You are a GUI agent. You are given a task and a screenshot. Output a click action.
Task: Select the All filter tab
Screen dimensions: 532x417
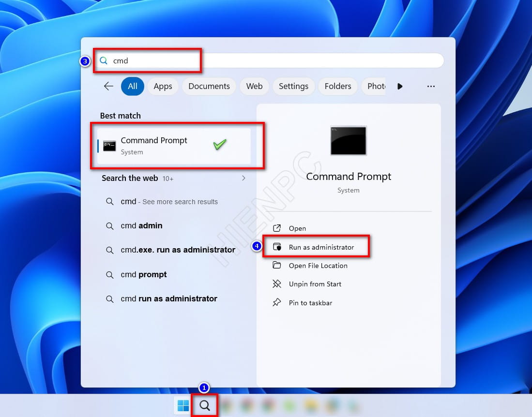tap(133, 86)
